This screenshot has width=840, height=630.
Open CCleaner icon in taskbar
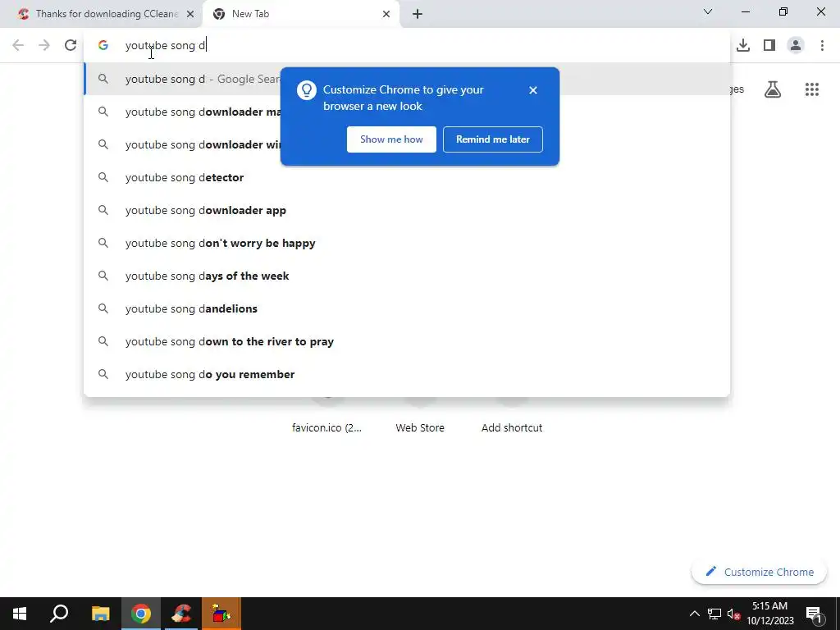[181, 614]
